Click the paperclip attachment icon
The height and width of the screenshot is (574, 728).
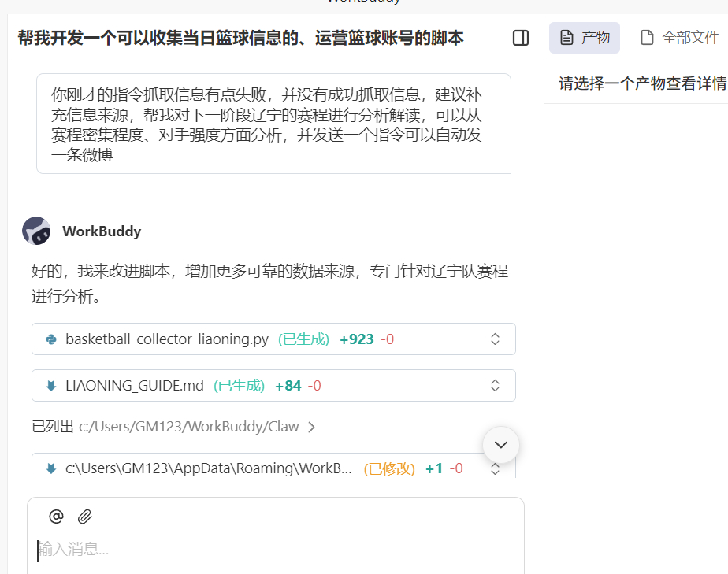[84, 516]
